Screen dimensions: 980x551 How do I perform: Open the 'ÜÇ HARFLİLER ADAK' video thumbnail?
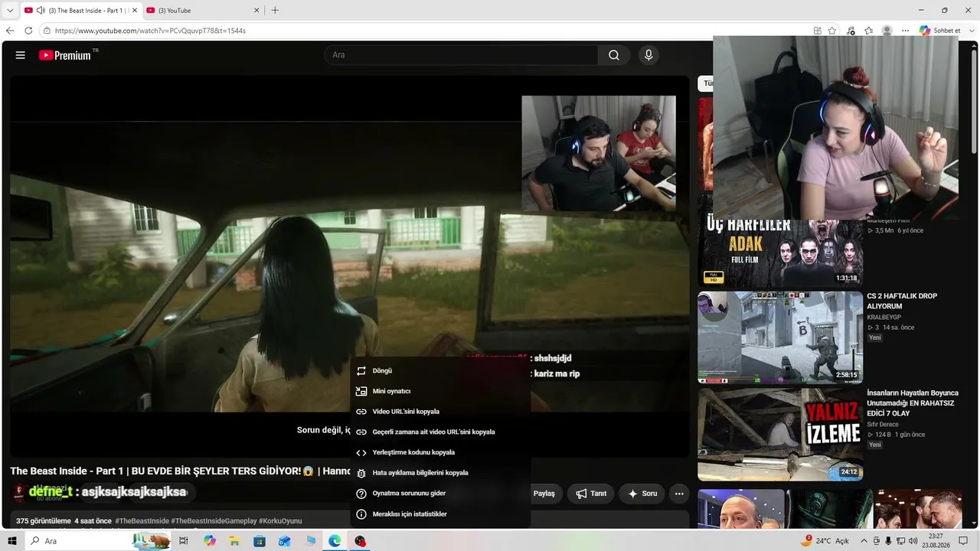[x=780, y=253]
